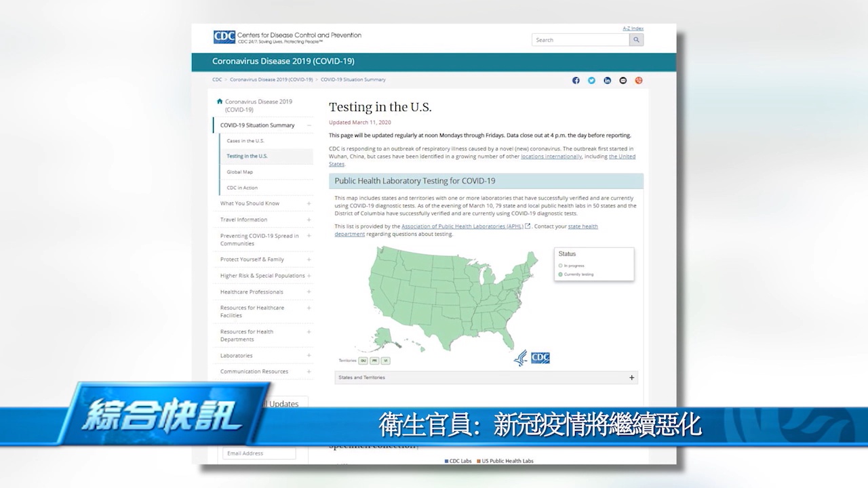Viewport: 868px width, 488px height.
Task: Collapse the COVID-19 Situation Summary section
Action: pyautogui.click(x=309, y=125)
